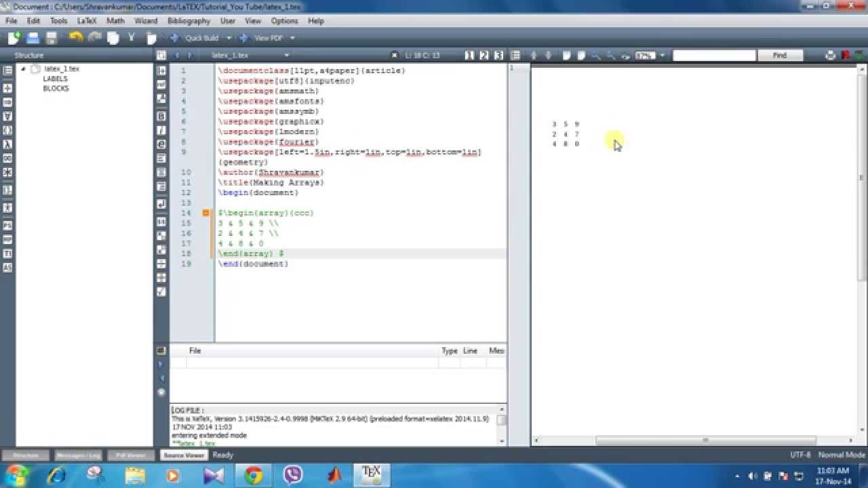Screen dimensions: 868x488
Task: Jump to bookmark 2 in editor
Action: pos(484,56)
